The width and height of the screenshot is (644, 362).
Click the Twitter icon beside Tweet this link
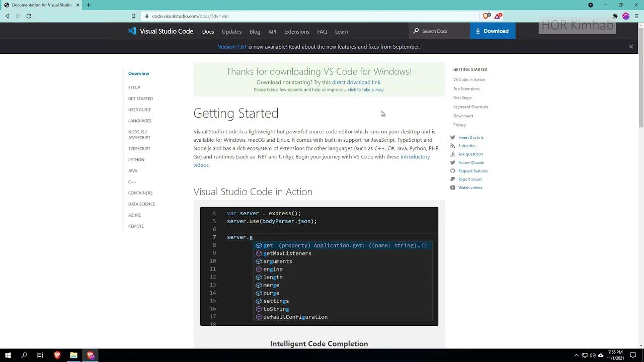click(x=452, y=137)
